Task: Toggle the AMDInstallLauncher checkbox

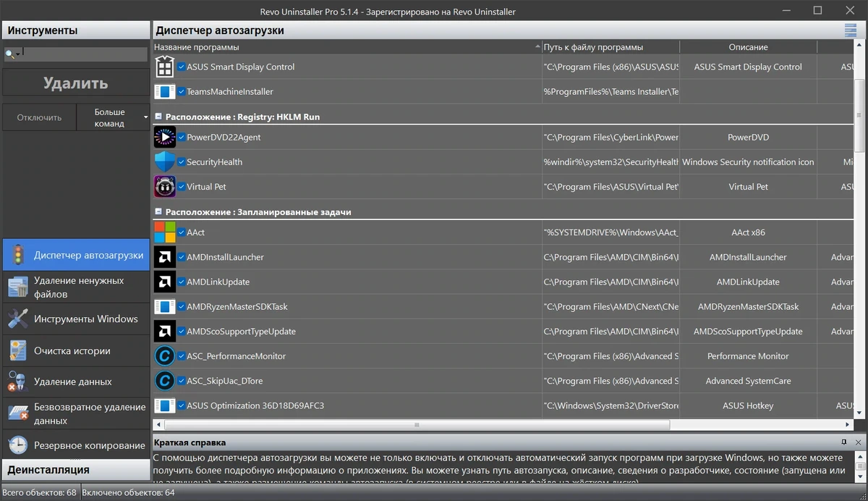Action: [182, 258]
